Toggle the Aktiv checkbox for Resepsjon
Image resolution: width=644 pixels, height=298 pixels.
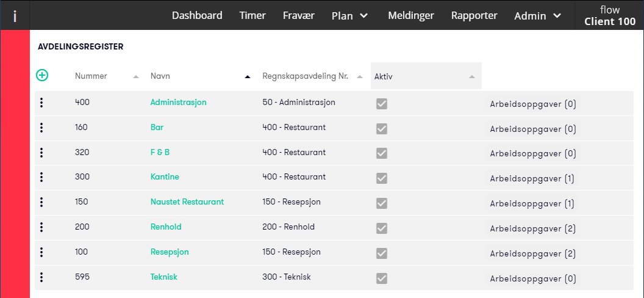click(x=382, y=253)
